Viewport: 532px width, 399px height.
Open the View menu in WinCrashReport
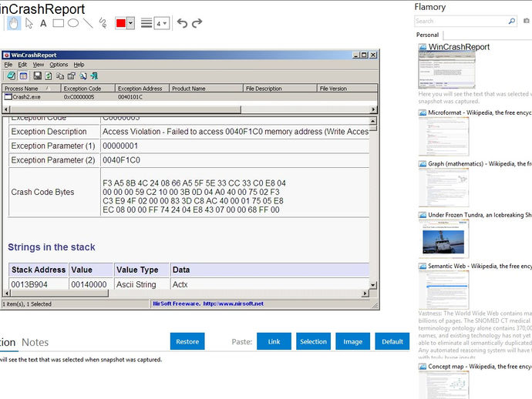click(x=39, y=65)
